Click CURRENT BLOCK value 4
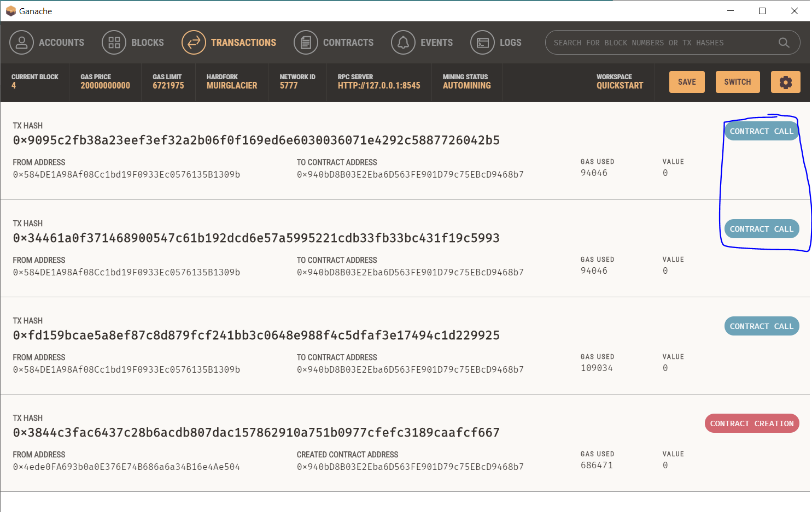The height and width of the screenshot is (512, 812). (14, 86)
